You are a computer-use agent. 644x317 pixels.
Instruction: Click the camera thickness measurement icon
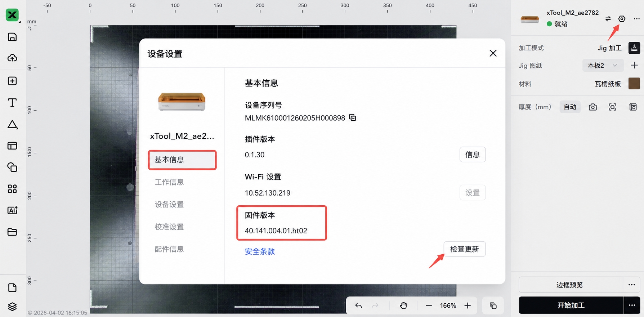click(x=592, y=107)
